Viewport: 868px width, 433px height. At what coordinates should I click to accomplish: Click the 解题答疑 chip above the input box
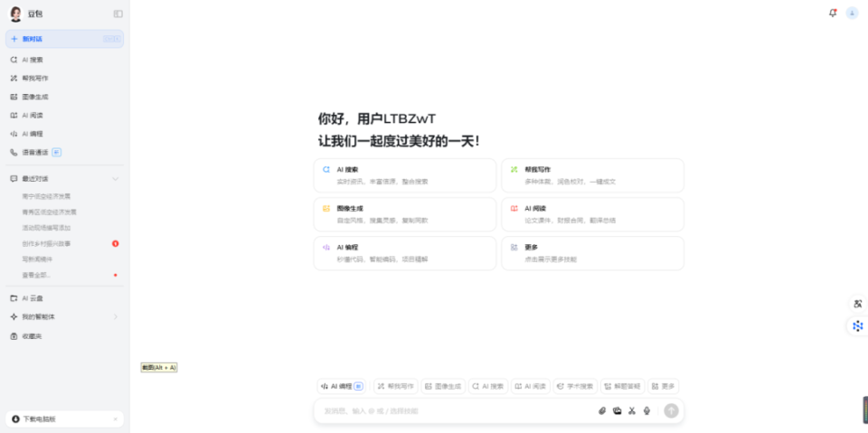[x=623, y=387]
